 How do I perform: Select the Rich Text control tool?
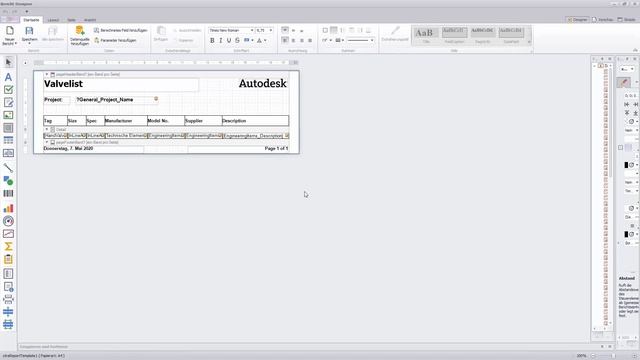click(x=8, y=102)
